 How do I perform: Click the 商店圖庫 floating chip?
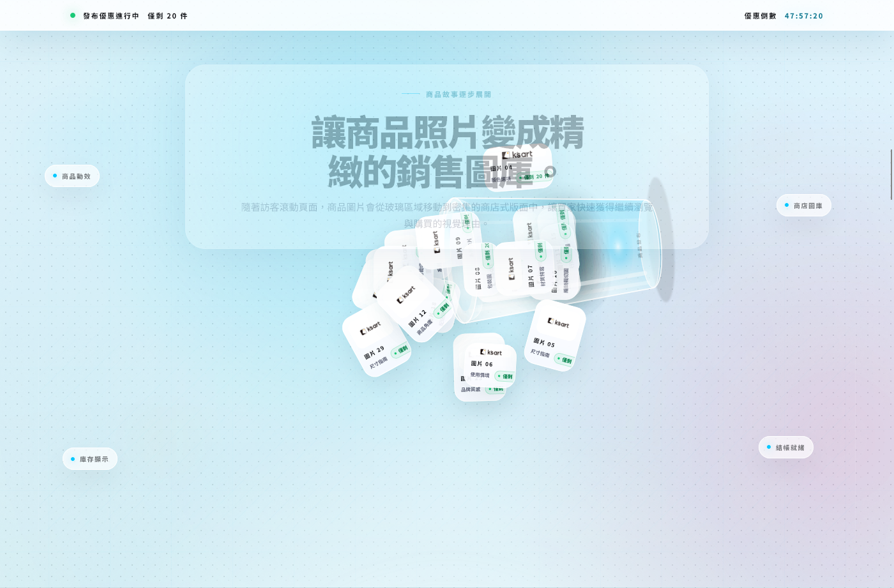tap(804, 206)
